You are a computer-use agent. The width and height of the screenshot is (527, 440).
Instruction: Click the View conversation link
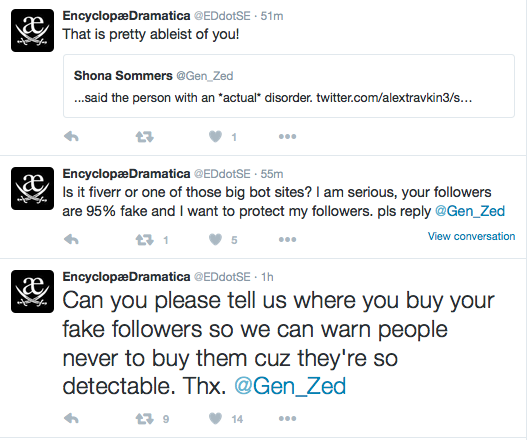[x=471, y=236]
